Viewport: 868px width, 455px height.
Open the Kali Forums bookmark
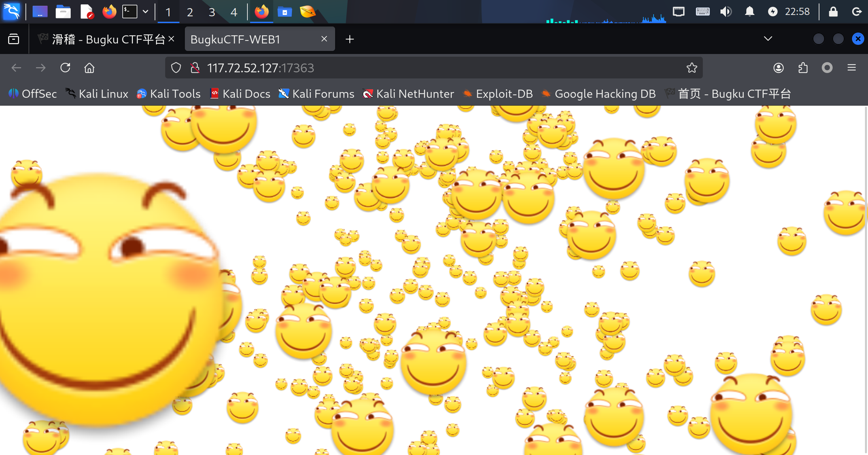pyautogui.click(x=316, y=94)
